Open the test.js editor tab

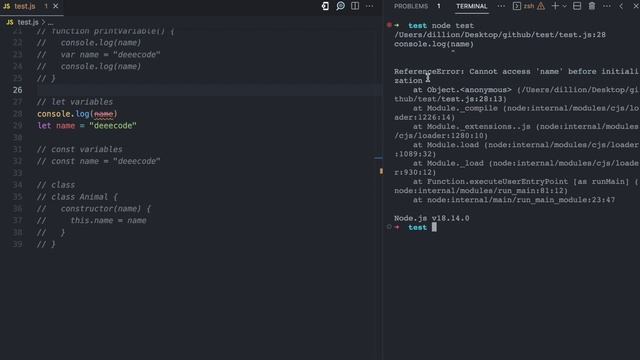pos(24,6)
